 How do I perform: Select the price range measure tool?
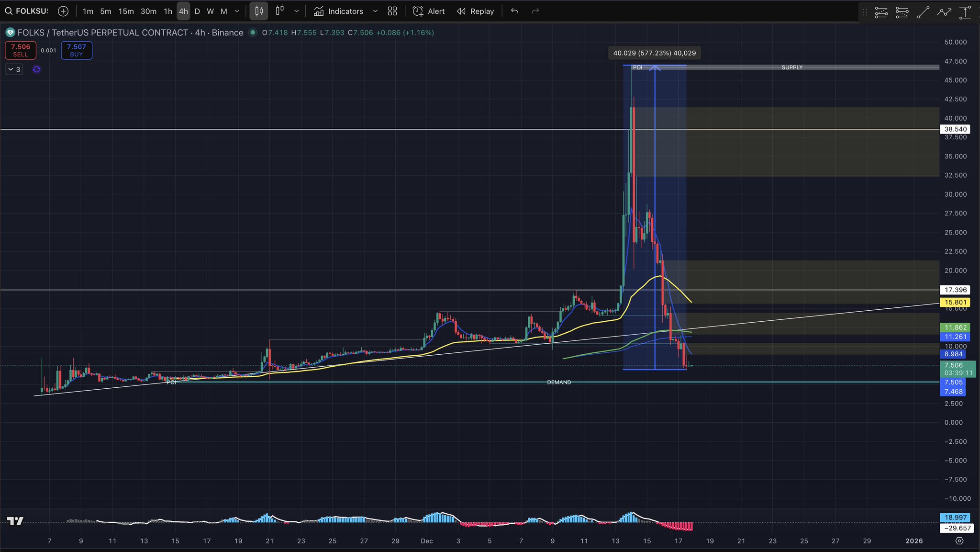(x=965, y=12)
